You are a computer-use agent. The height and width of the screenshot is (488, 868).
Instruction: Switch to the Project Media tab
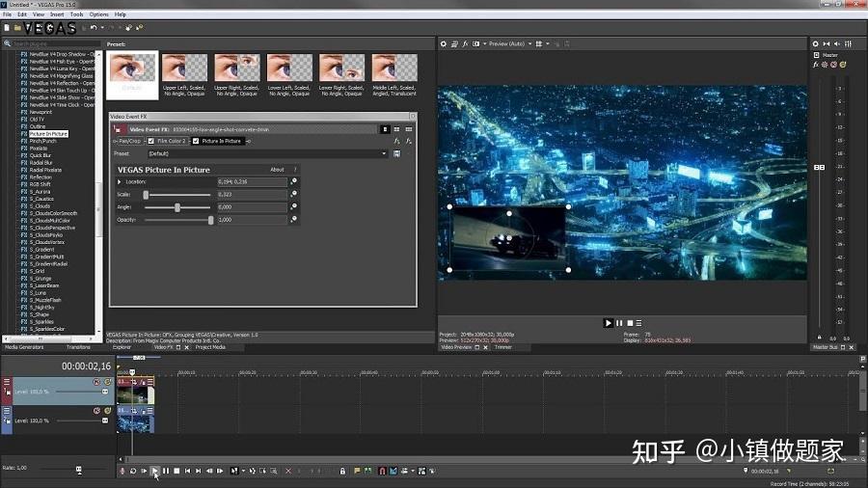click(210, 347)
